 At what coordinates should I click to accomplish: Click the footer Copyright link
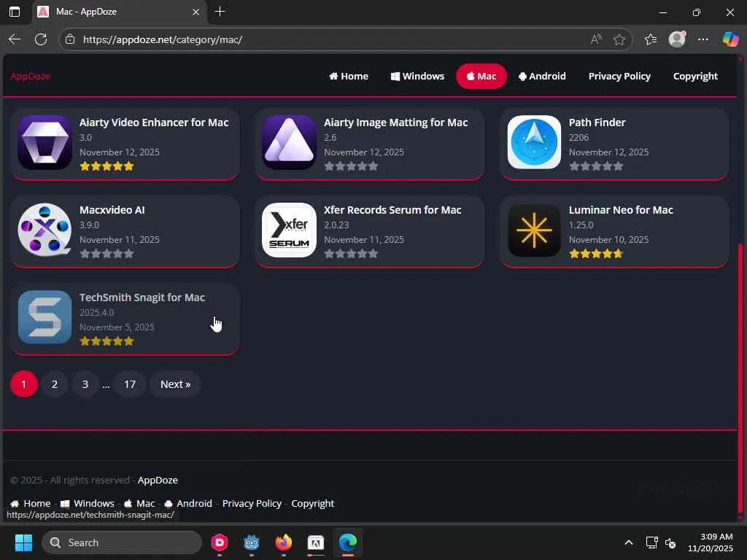pos(312,503)
